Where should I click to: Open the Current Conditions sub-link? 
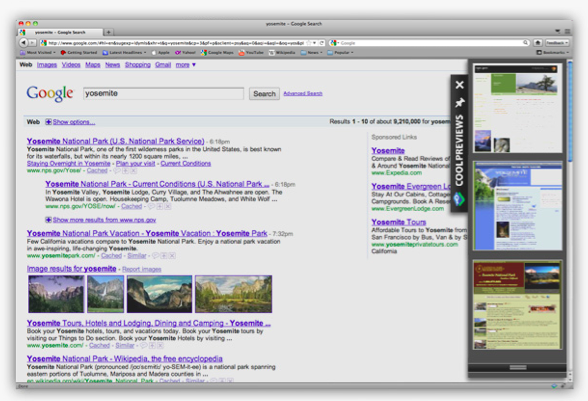[186, 164]
